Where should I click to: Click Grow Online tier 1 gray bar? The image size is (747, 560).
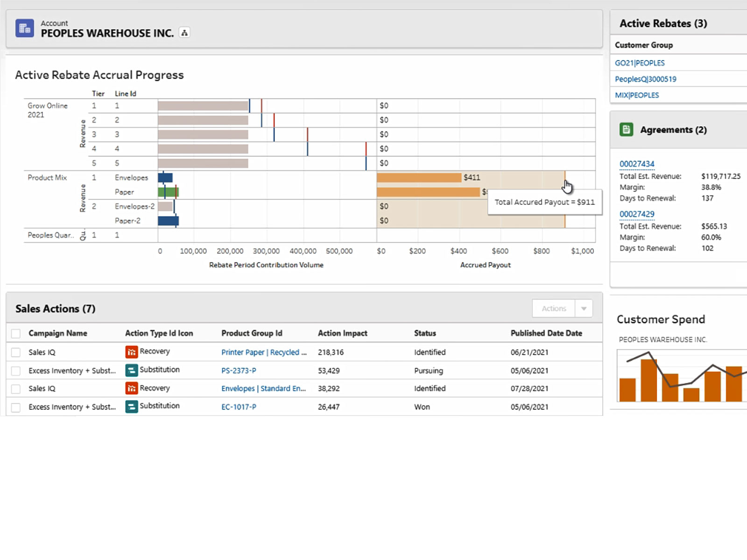(203, 106)
